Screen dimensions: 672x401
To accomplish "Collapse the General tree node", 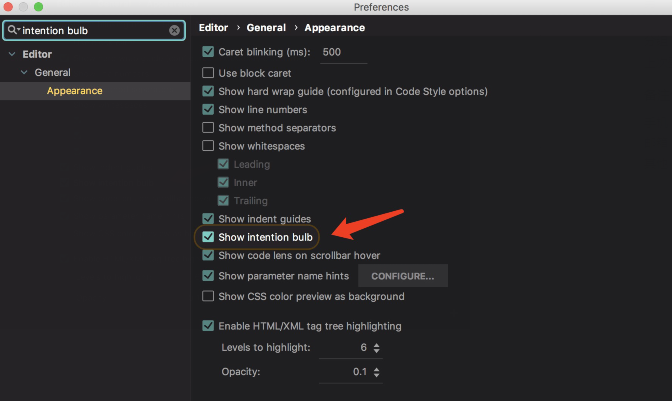I will tap(25, 73).
